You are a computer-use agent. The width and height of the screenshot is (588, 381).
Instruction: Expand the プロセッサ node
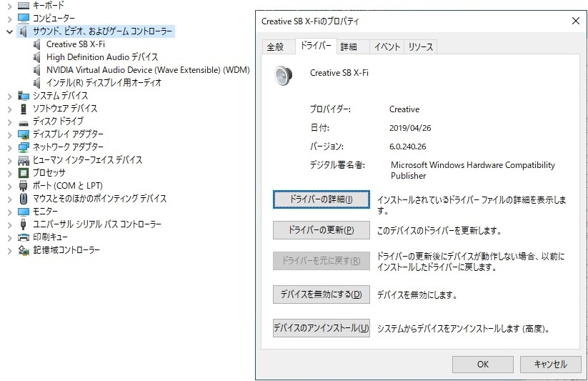point(9,174)
